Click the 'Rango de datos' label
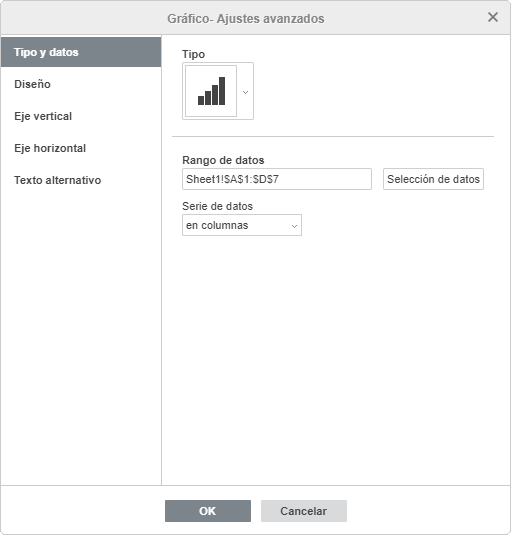 click(x=223, y=160)
